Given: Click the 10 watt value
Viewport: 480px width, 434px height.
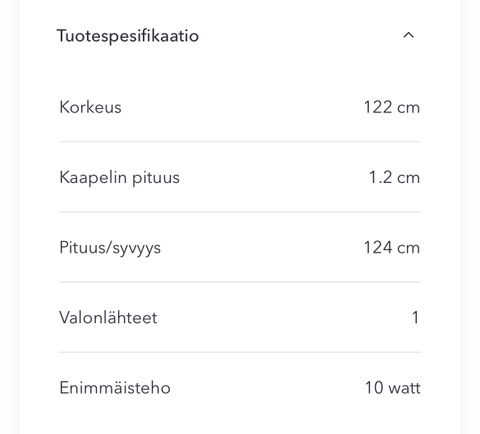Looking at the screenshot, I should click(393, 388).
